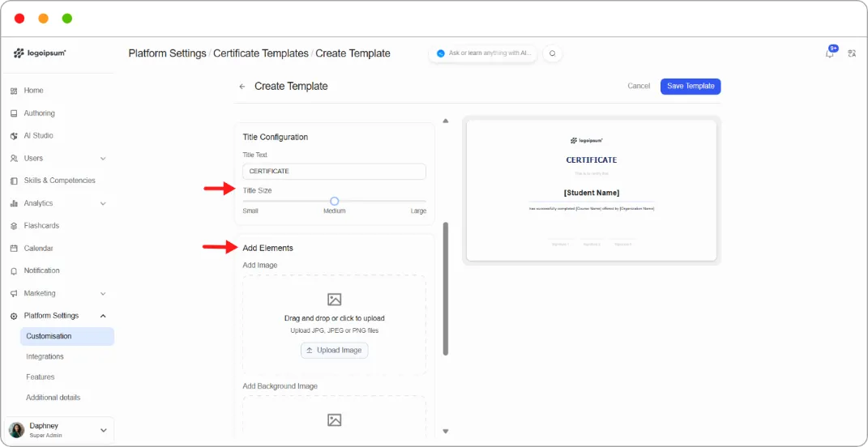This screenshot has width=868, height=447.
Task: Click Drag and drop or click to upload text
Action: [335, 319]
